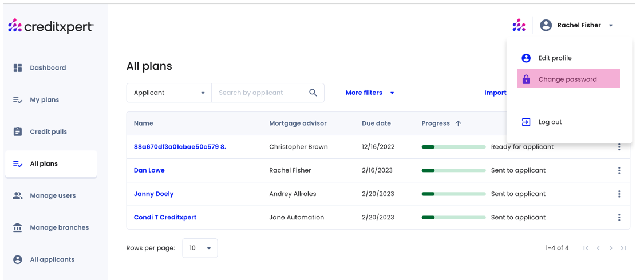Open Manage branches in the sidebar
This screenshot has width=644, height=280.
[x=51, y=227]
